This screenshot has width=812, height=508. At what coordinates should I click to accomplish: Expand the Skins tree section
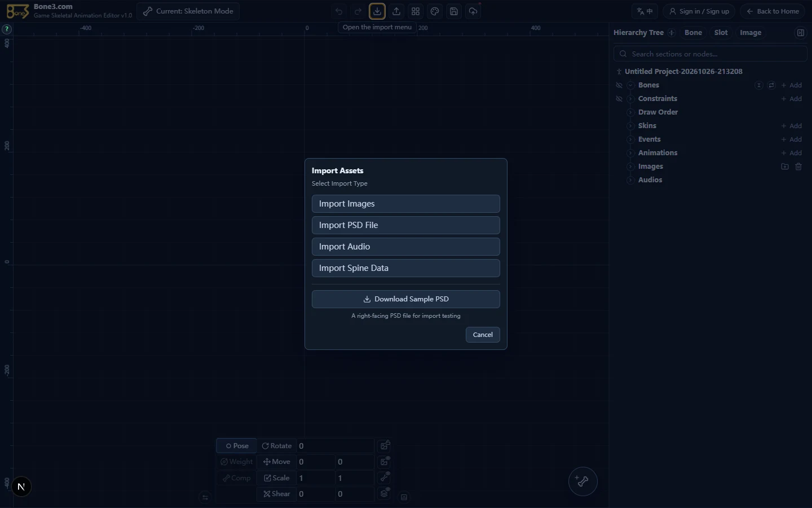[631, 126]
